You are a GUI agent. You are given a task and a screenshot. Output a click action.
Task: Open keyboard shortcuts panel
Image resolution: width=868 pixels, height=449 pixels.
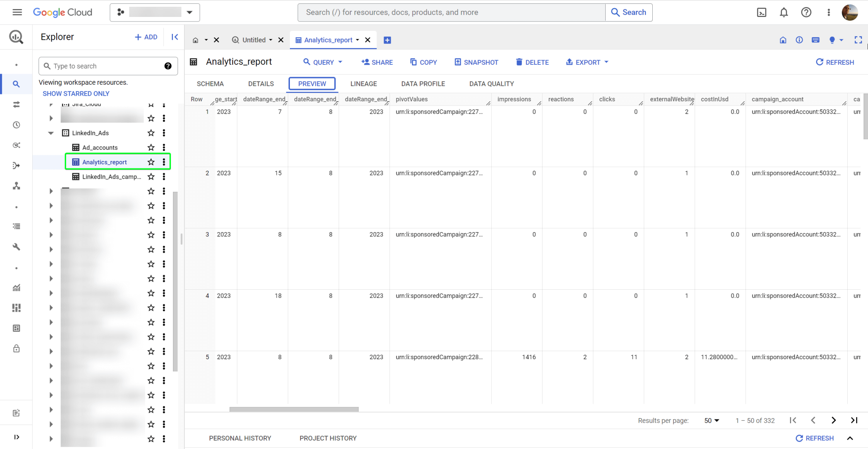tap(815, 40)
